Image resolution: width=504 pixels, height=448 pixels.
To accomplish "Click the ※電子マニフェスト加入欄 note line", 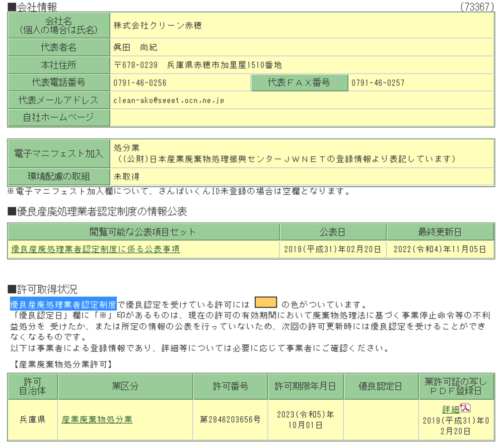I will [x=179, y=191].
